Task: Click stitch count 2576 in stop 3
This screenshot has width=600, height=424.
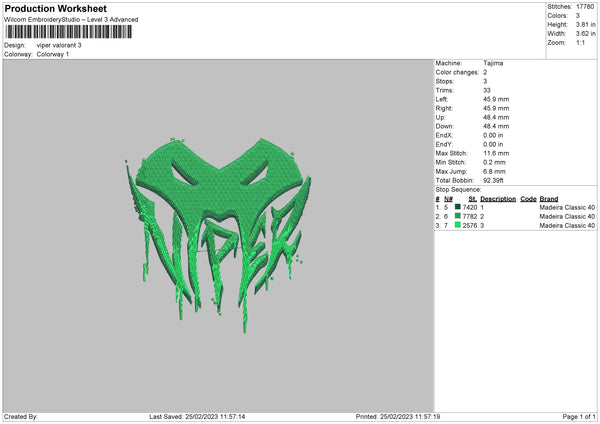Action: click(x=470, y=226)
